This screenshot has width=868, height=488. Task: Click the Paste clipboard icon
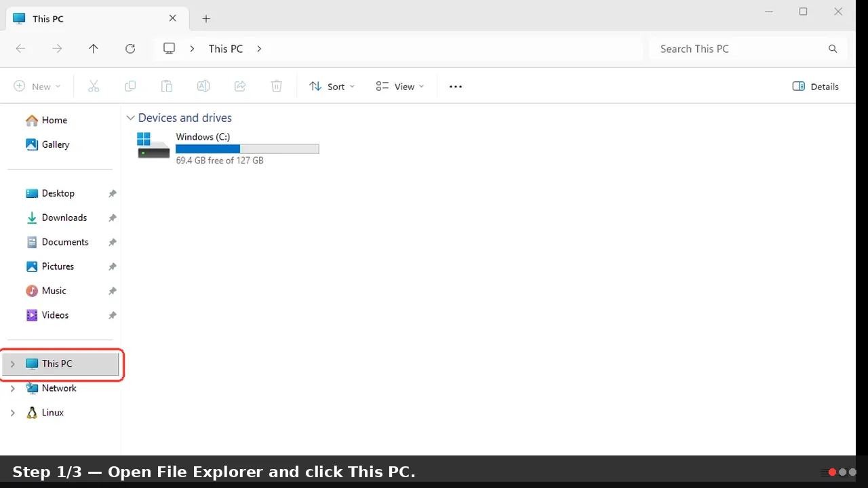167,86
